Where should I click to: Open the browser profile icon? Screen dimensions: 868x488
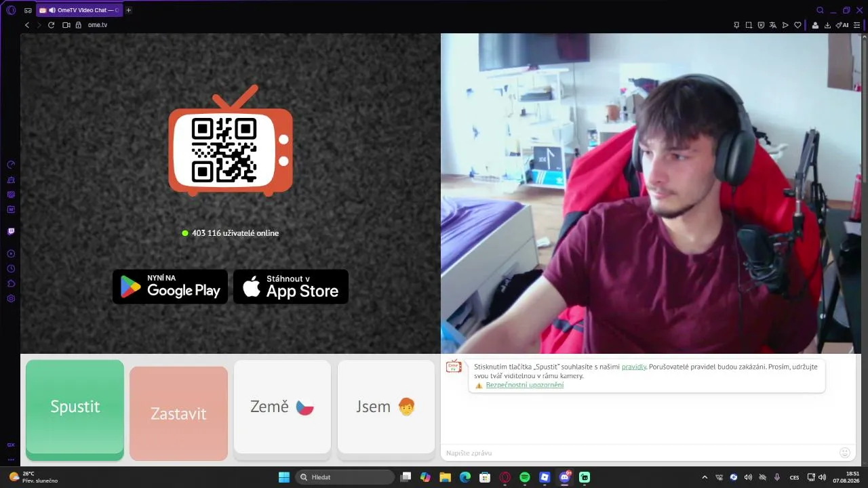[x=815, y=25]
